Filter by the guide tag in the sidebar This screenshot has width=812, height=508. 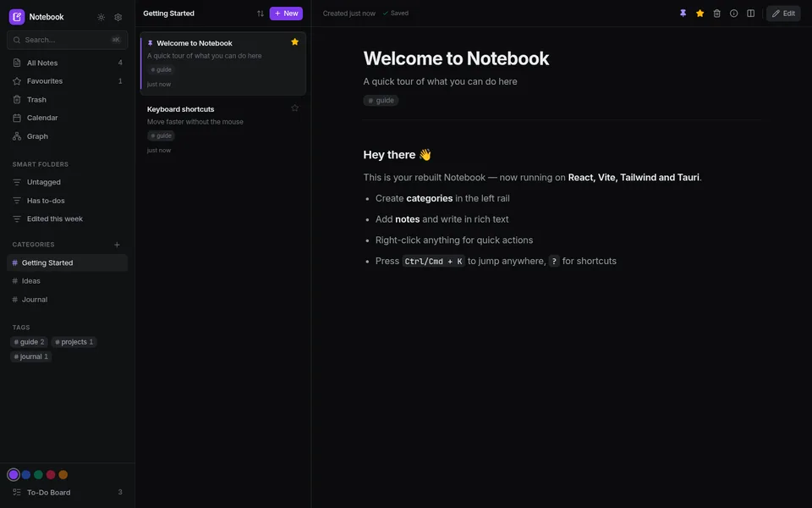pos(29,342)
